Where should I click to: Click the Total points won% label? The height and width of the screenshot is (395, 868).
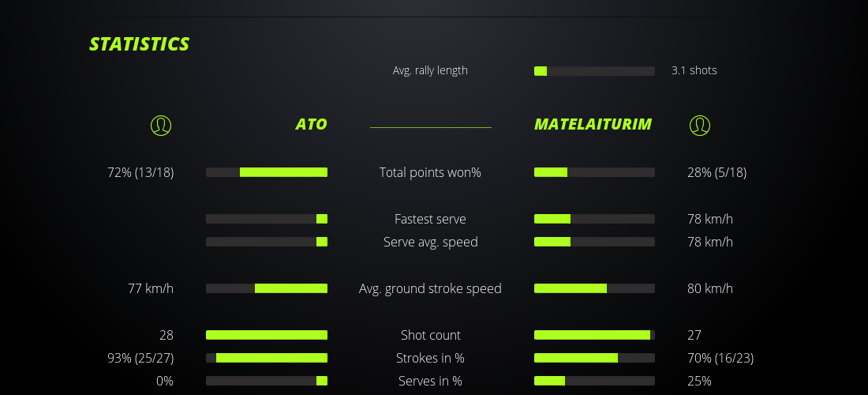[430, 172]
